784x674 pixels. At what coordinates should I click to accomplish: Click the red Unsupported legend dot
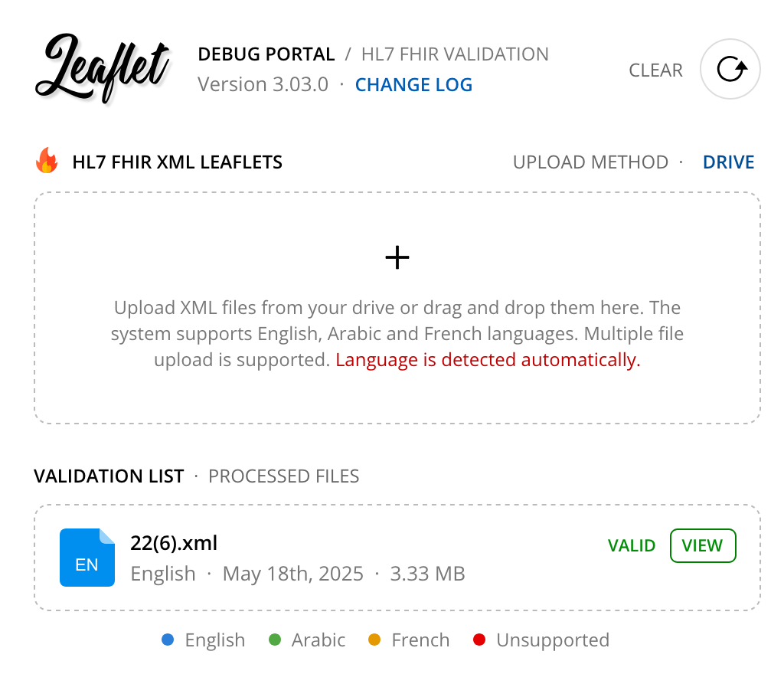(479, 640)
